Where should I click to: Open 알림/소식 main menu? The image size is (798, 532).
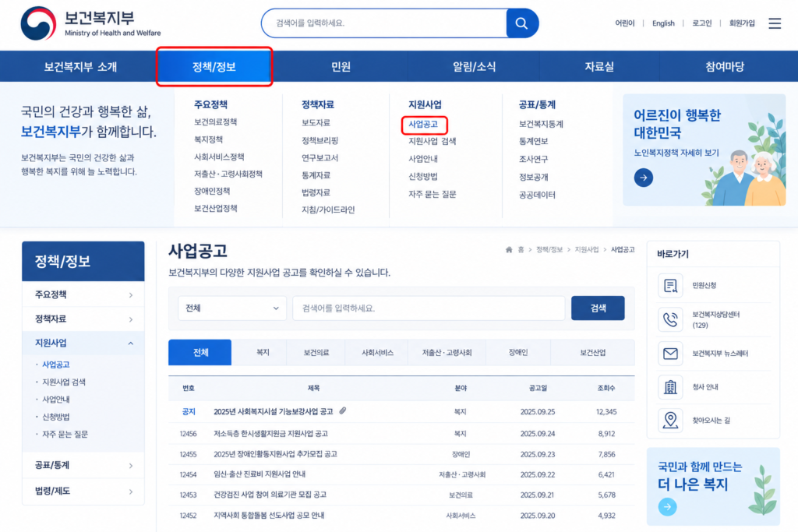(475, 67)
